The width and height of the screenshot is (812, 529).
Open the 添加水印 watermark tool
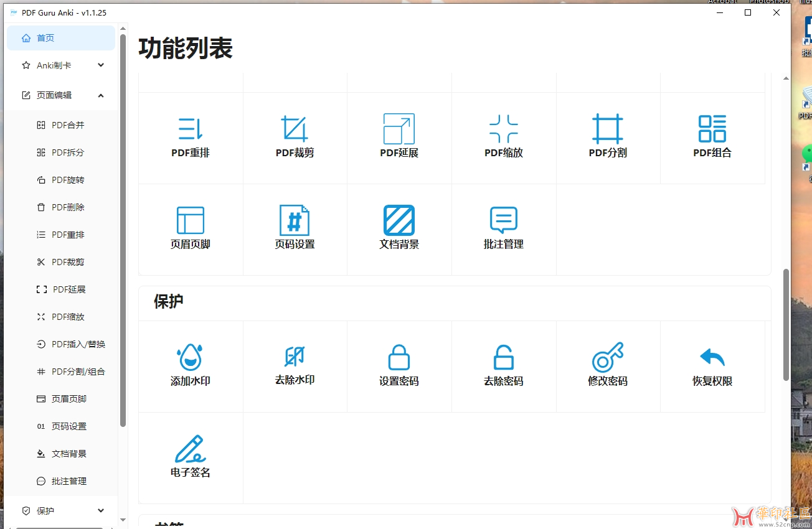pyautogui.click(x=190, y=365)
